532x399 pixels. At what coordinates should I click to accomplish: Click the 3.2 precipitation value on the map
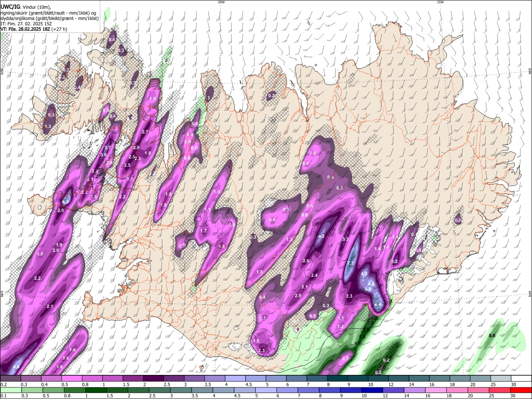[x=395, y=261]
